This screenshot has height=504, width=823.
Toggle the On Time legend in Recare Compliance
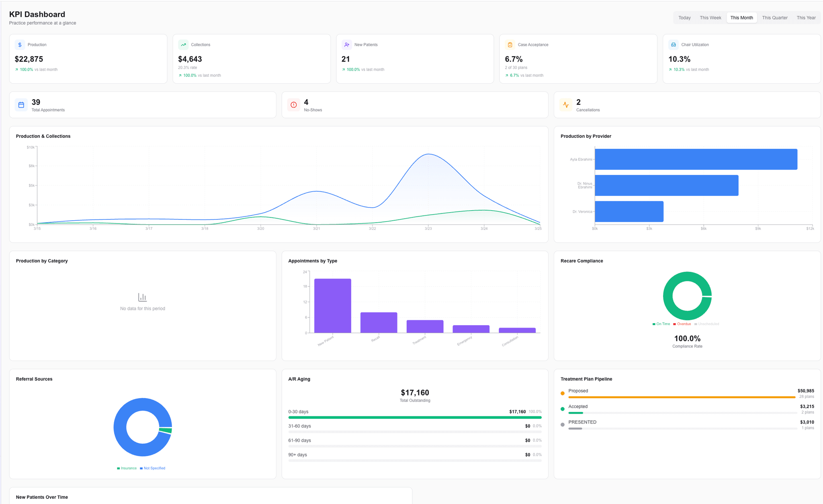coord(661,324)
